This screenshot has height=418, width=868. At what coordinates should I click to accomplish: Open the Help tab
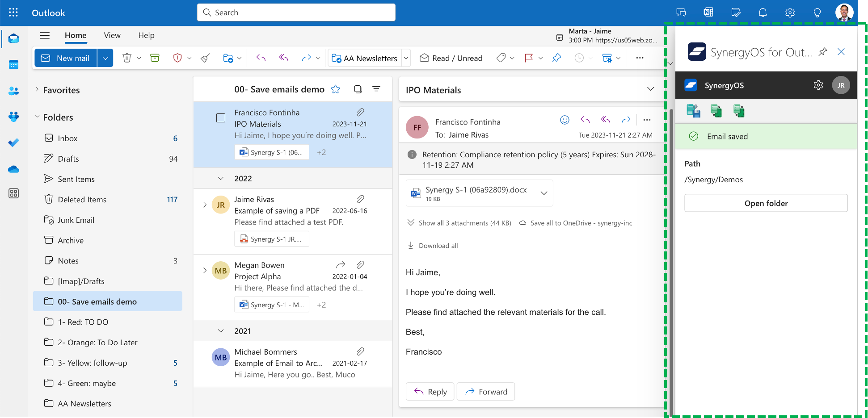click(146, 35)
